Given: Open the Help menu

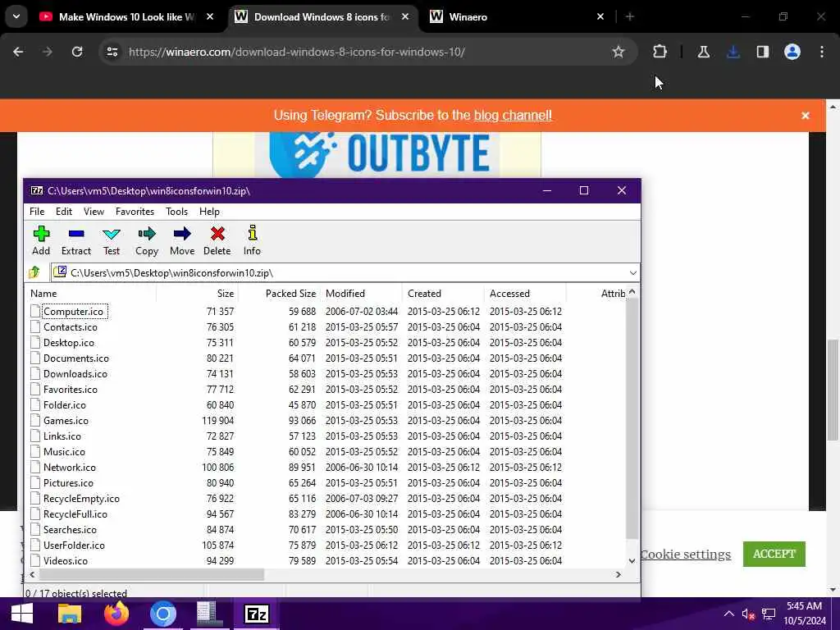Looking at the screenshot, I should [209, 212].
